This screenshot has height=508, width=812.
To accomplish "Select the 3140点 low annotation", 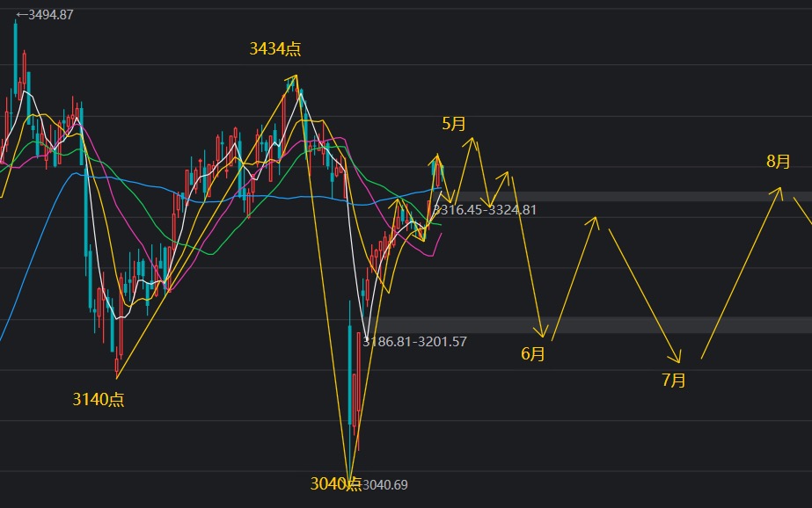I will (x=99, y=399).
